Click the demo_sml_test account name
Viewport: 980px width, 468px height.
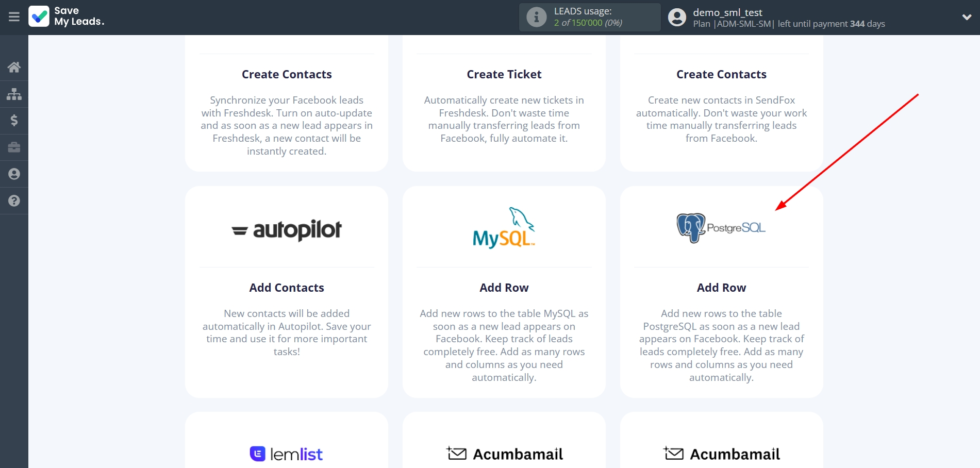tap(728, 12)
